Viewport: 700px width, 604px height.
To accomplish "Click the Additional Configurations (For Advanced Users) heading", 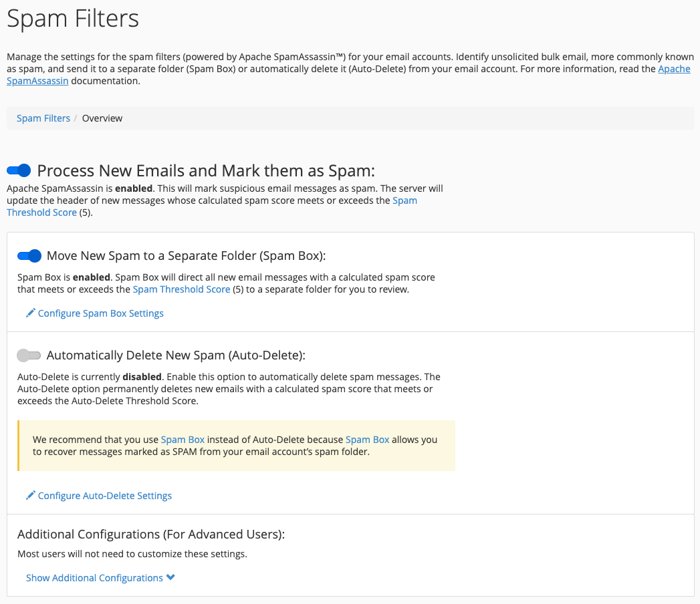I will coord(151,534).
